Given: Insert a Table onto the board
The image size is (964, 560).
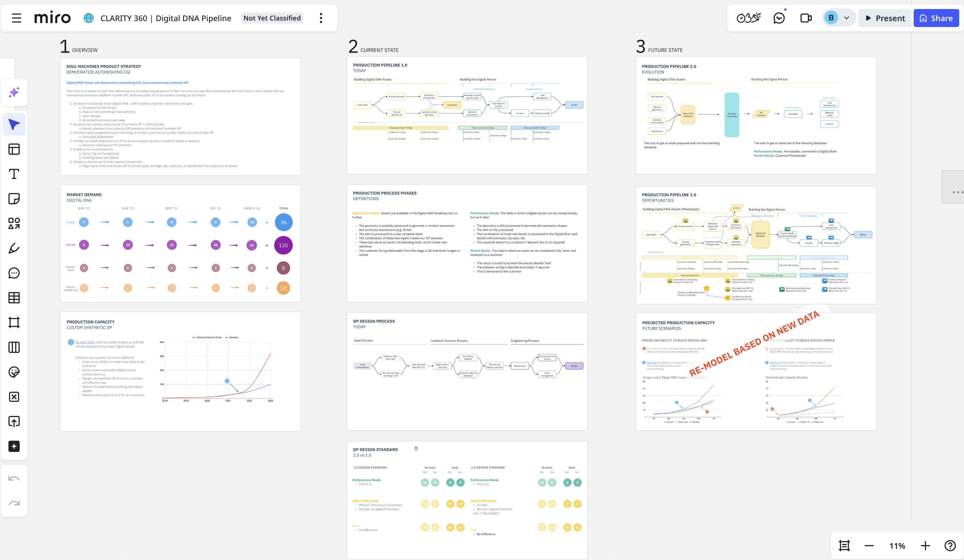Looking at the screenshot, I should pos(14,298).
